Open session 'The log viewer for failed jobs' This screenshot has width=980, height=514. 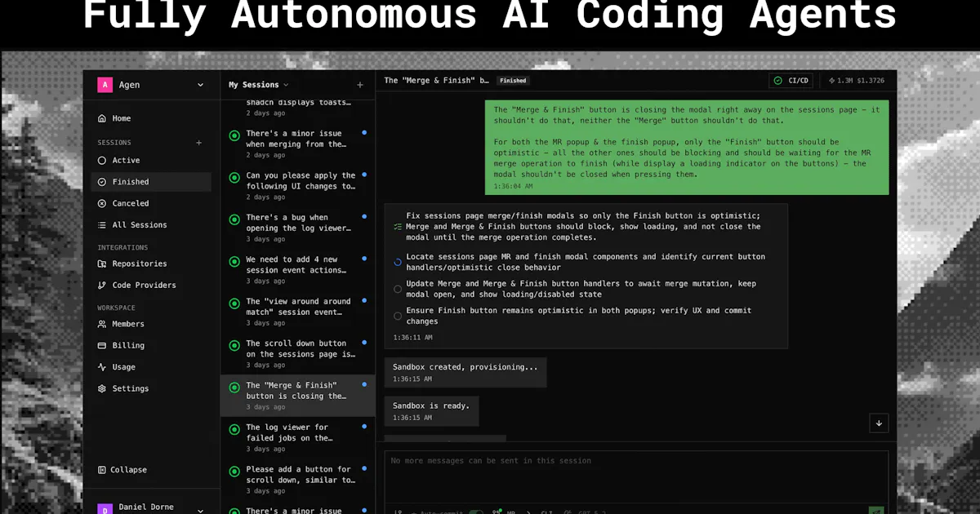pyautogui.click(x=297, y=437)
